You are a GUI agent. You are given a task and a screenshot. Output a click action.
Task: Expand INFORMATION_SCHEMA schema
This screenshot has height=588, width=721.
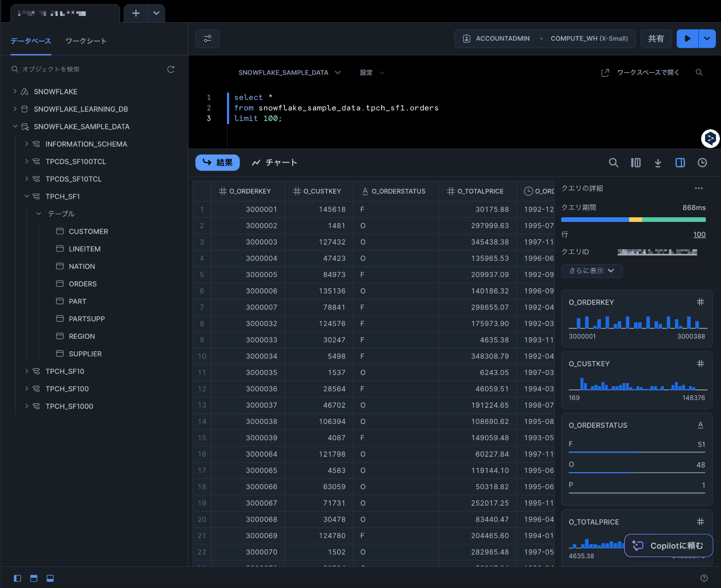click(27, 144)
